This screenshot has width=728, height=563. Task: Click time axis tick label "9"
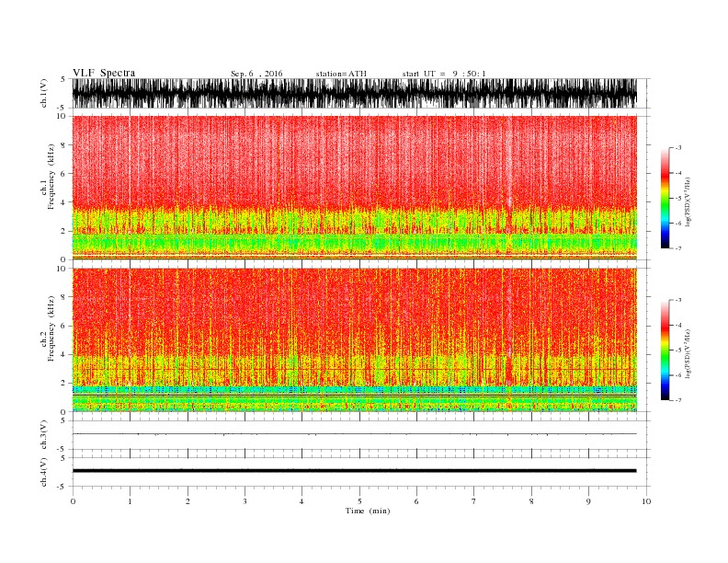[588, 501]
